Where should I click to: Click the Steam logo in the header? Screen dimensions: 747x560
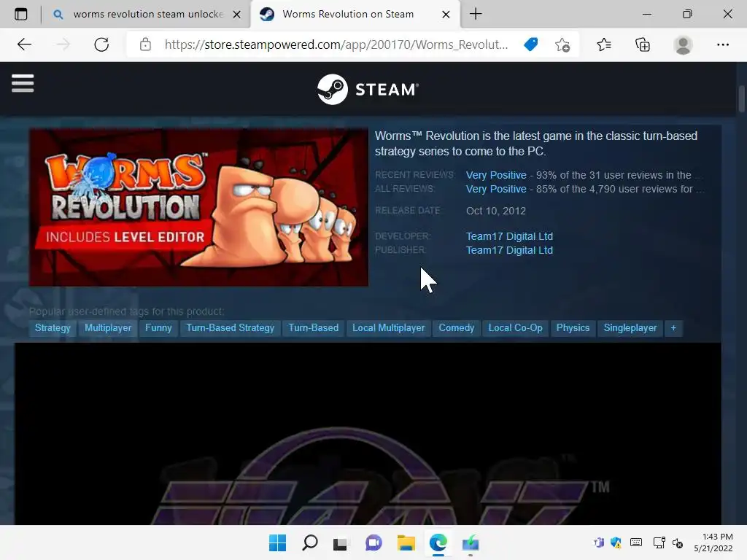[368, 89]
